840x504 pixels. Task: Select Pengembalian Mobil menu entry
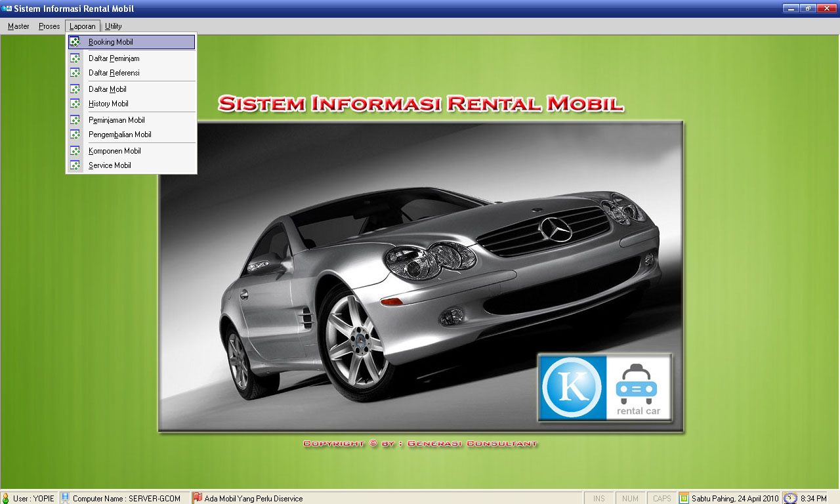[120, 135]
